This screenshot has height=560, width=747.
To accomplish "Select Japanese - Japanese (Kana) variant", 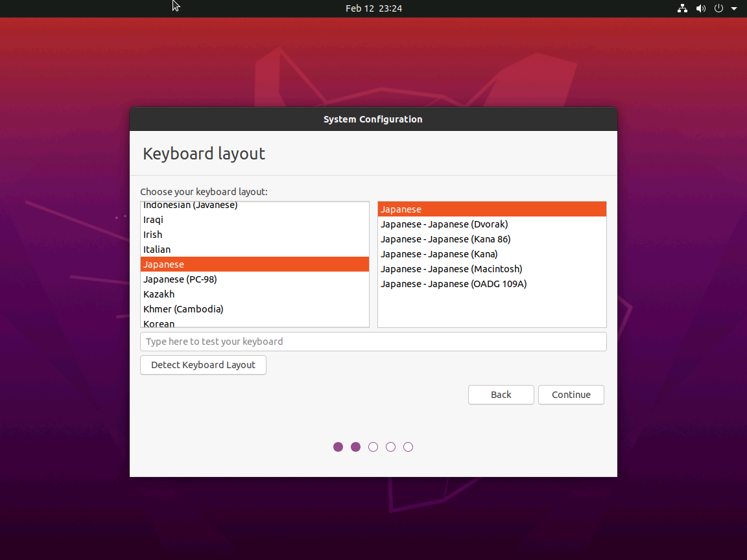I will click(x=492, y=254).
